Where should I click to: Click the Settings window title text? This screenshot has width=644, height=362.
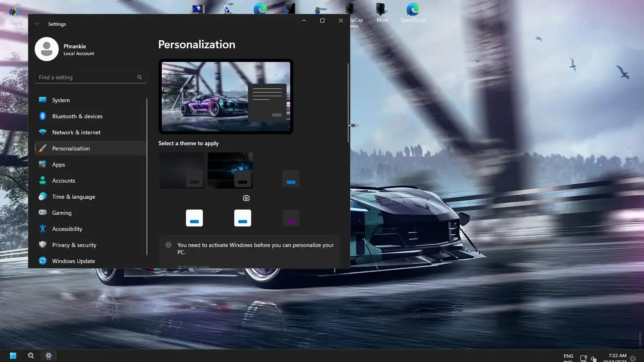click(x=57, y=24)
